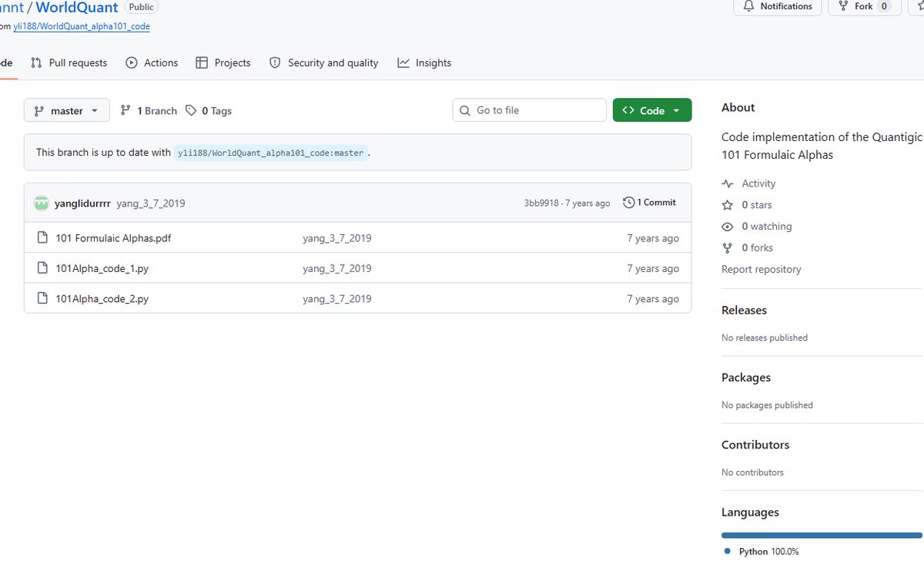Click the Notifications bell button
Viewport: 924px width, 578px height.
coord(778,6)
